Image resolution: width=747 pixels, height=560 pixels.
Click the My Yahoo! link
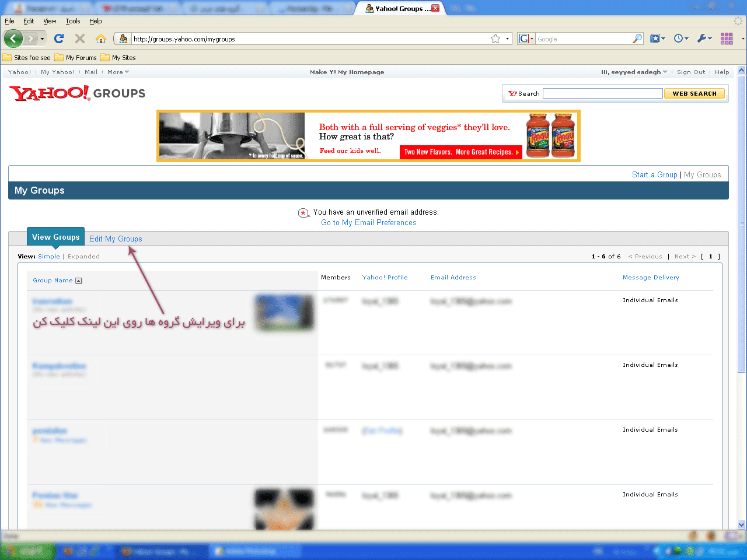pos(58,72)
